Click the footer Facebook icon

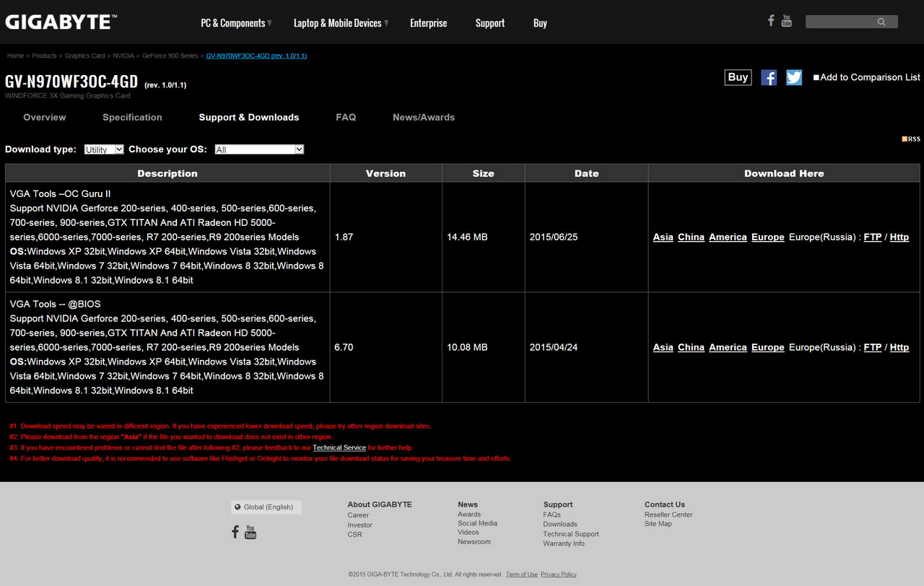[235, 532]
